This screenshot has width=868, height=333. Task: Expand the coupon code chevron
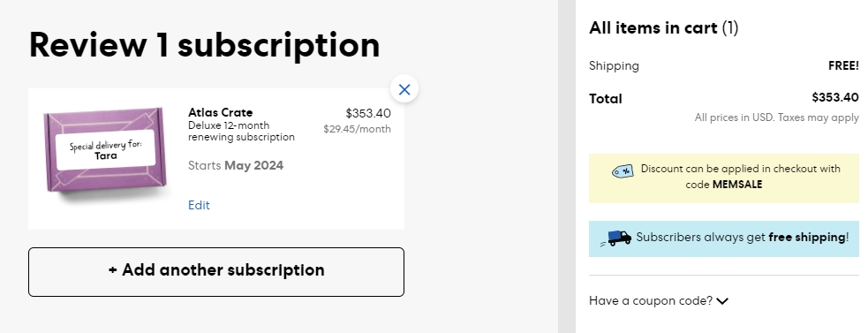coord(722,301)
